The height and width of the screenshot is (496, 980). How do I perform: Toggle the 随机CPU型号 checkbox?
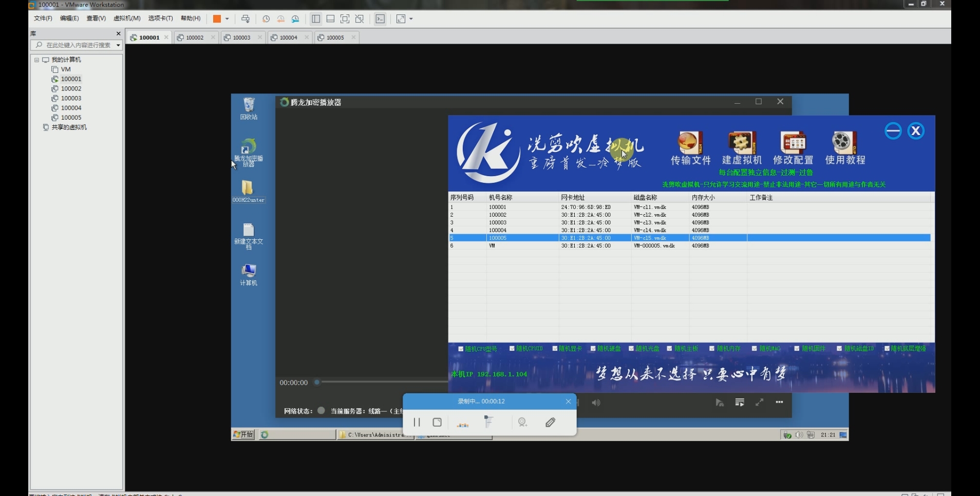click(x=461, y=349)
